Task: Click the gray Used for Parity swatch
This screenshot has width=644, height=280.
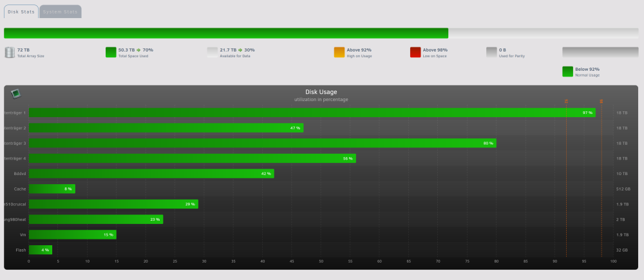Action: coord(491,52)
